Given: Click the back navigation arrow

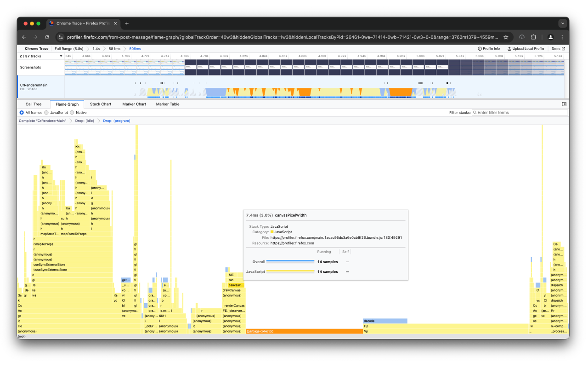Looking at the screenshot, I should point(24,37).
